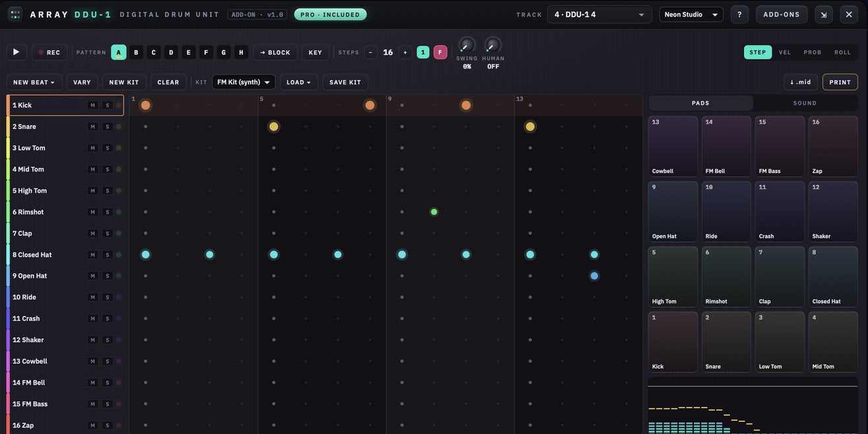
Task: Click the ARRAY grid logo icon
Action: click(15, 15)
